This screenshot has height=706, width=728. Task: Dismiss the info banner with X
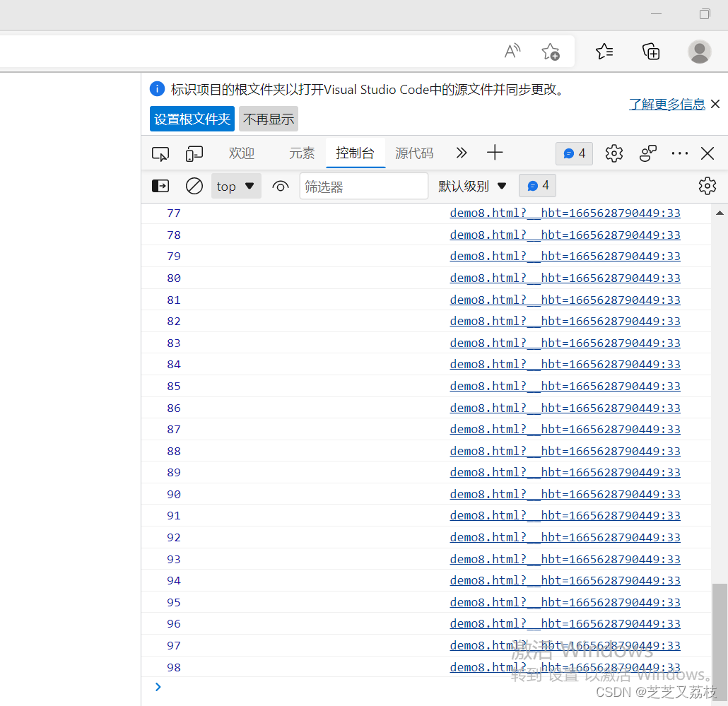(715, 104)
